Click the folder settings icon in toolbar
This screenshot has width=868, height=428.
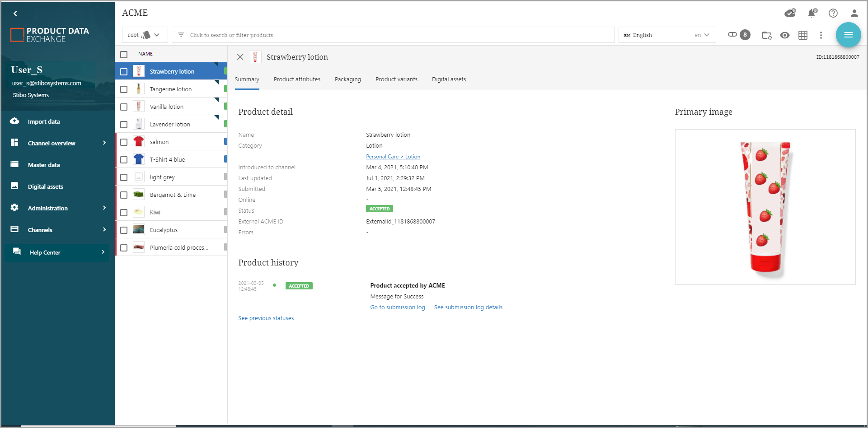(x=767, y=35)
